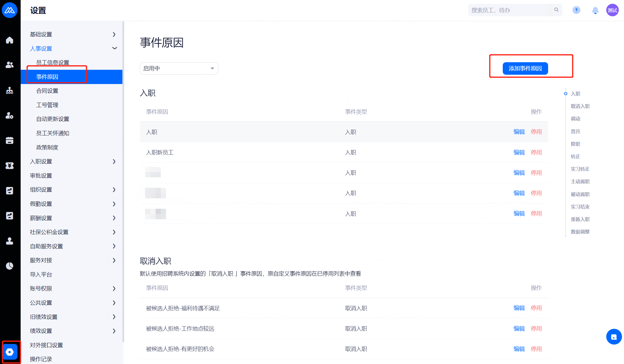
Task: Open the floating chat support button
Action: 614,337
